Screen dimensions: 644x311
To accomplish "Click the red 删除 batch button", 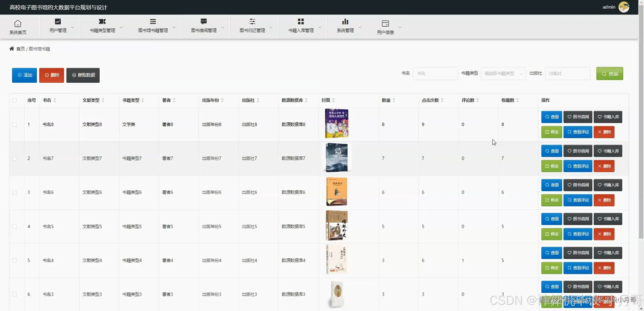I will [52, 75].
